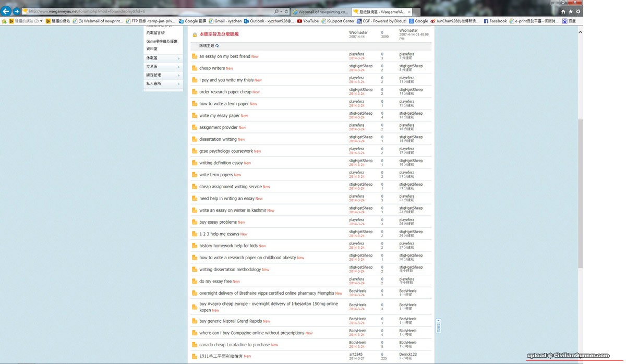This screenshot has width=626, height=364.
Task: Open the browser home icon
Action: pyautogui.click(x=563, y=11)
